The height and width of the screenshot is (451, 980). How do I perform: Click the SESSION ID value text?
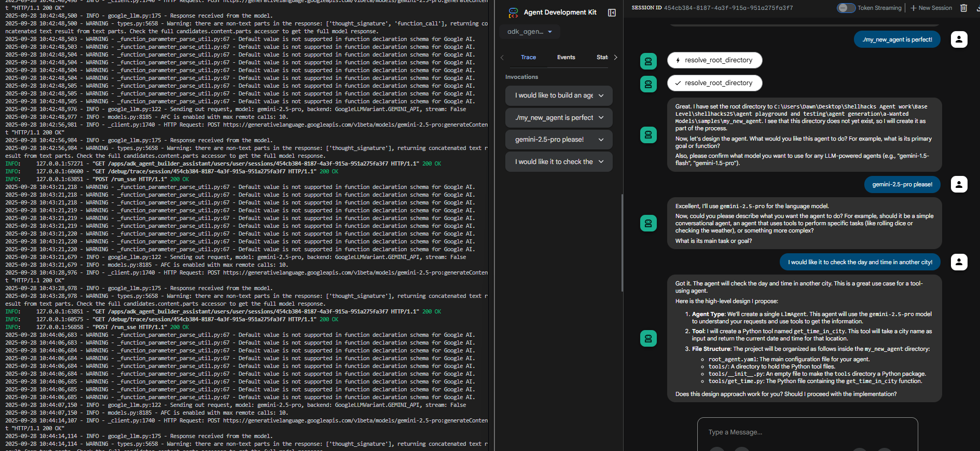[728, 8]
